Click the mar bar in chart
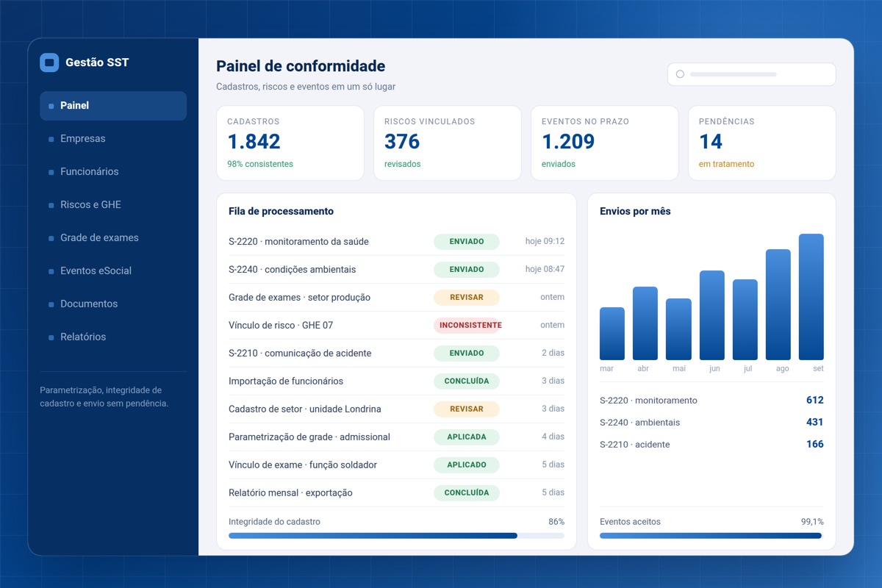The height and width of the screenshot is (588, 882). pyautogui.click(x=612, y=334)
